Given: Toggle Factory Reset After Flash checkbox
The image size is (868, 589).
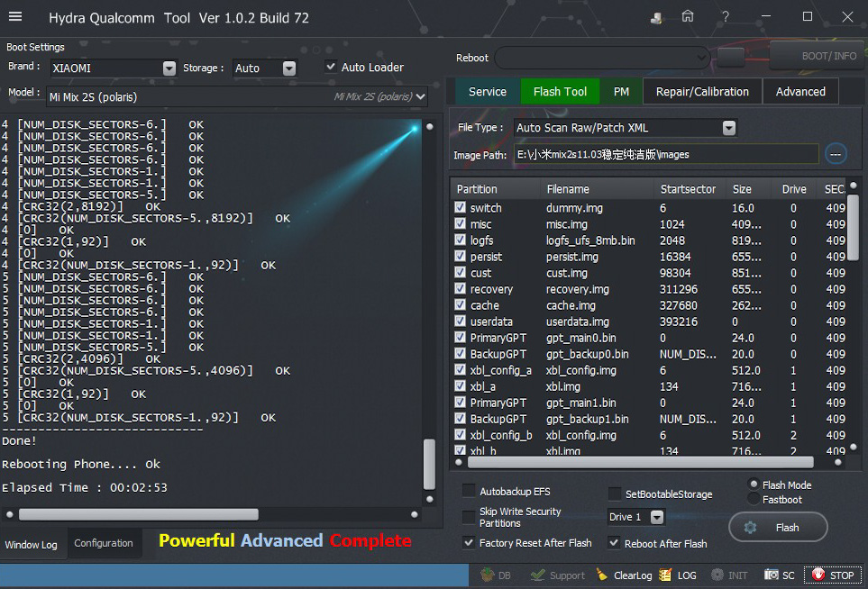Looking at the screenshot, I should (469, 542).
